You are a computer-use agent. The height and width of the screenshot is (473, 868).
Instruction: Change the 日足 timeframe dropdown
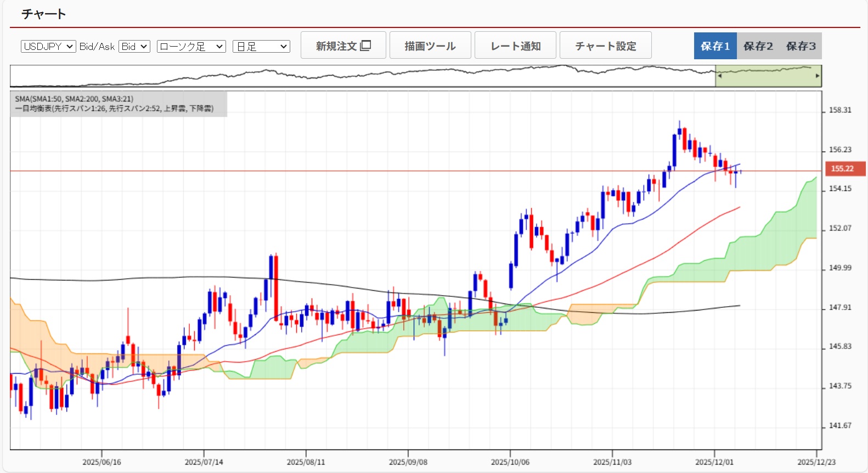[x=261, y=47]
